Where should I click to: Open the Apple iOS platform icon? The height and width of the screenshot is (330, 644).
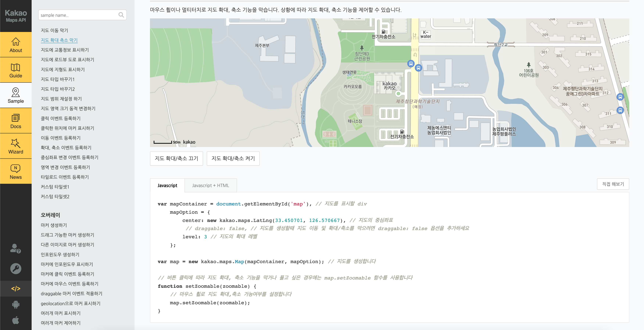click(x=15, y=320)
